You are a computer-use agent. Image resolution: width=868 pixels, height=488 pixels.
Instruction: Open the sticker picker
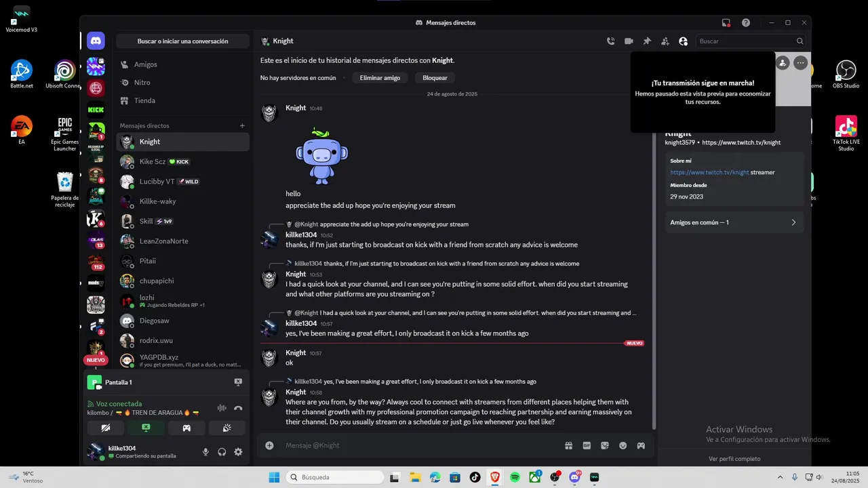(605, 445)
